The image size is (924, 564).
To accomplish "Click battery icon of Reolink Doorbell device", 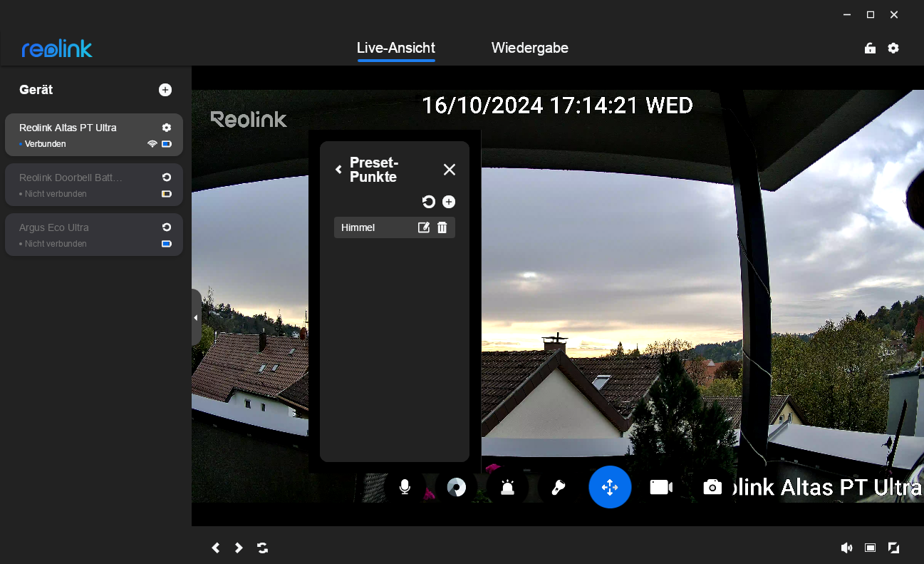I will pos(167,194).
